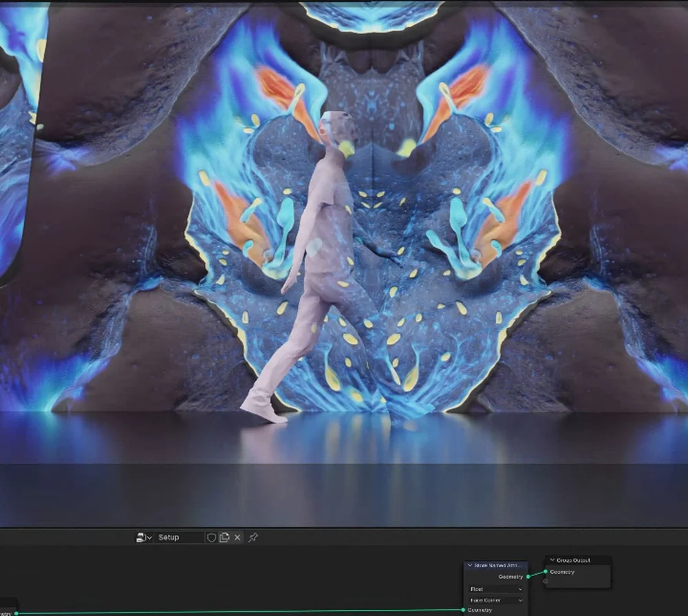688x616 pixels.
Task: Open the node tree datablock browser
Action: click(x=140, y=537)
